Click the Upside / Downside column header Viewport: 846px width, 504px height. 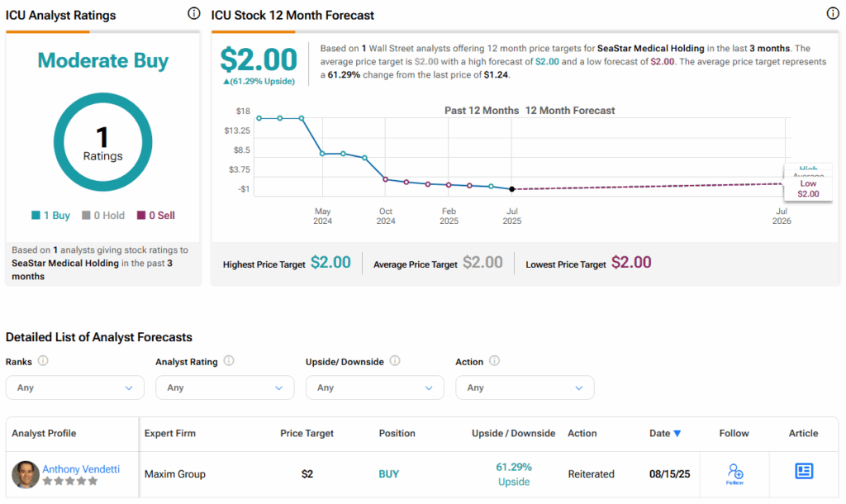point(513,433)
